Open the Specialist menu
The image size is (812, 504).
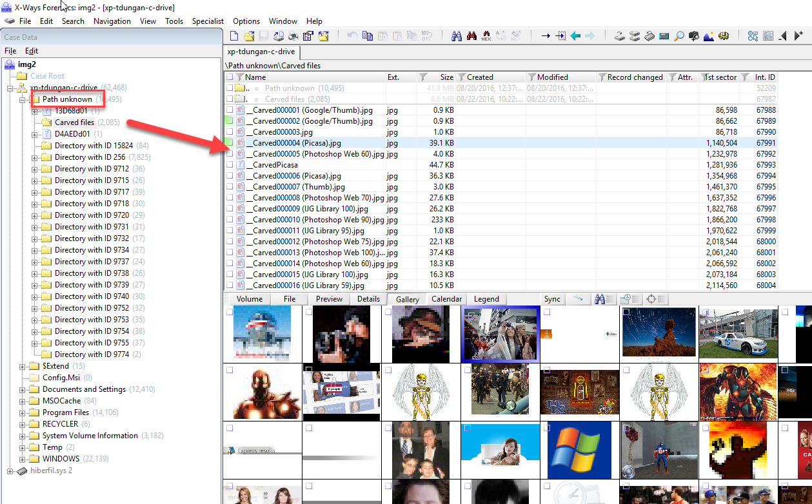208,21
